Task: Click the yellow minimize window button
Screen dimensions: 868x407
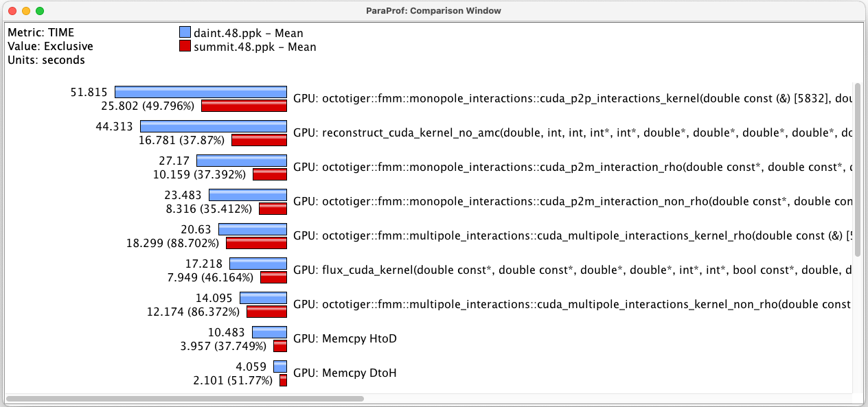Action: [x=26, y=11]
